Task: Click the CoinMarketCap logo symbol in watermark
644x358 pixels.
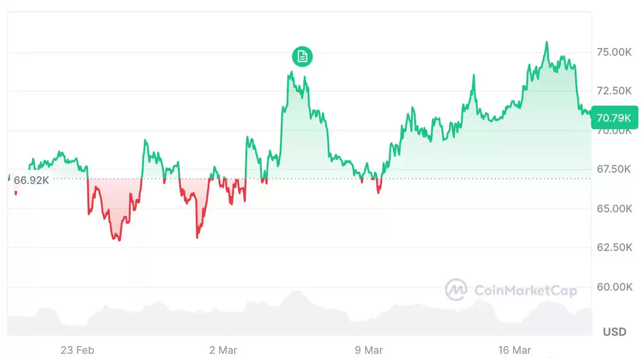Action: (456, 289)
